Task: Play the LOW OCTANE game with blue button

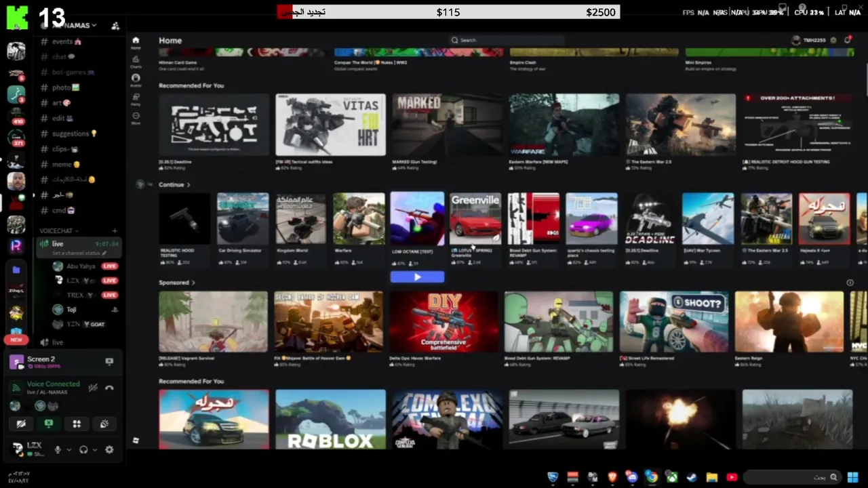Action: coord(417,277)
